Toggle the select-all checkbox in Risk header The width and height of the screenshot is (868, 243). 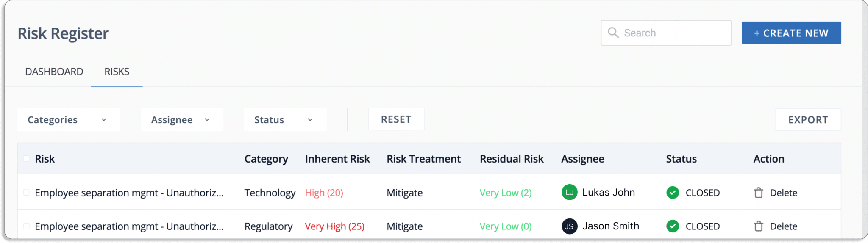(26, 159)
